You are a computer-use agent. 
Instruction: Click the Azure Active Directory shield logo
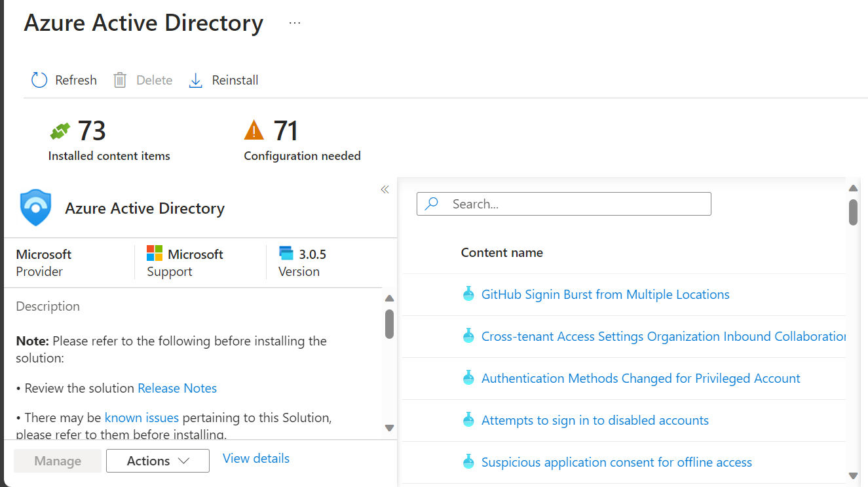point(35,208)
